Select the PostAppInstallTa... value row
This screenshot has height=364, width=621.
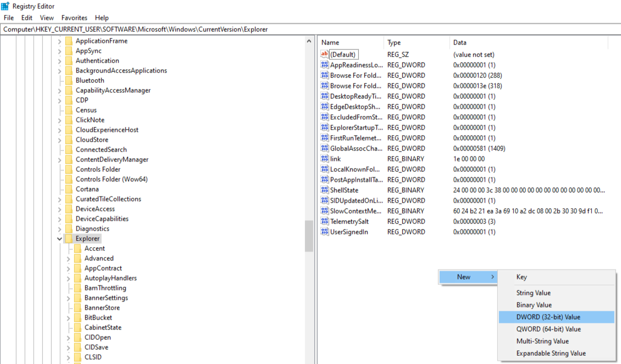463,180
